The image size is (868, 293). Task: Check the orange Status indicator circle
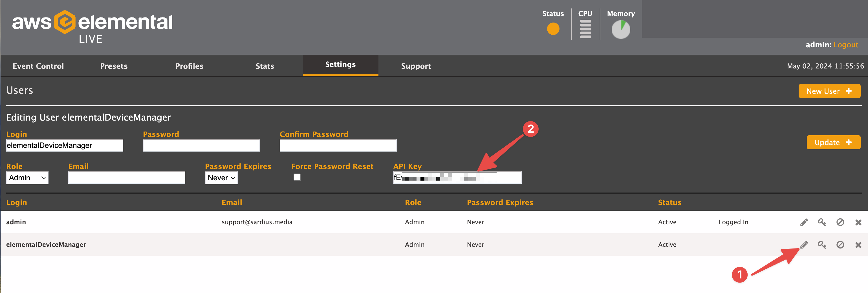click(553, 29)
